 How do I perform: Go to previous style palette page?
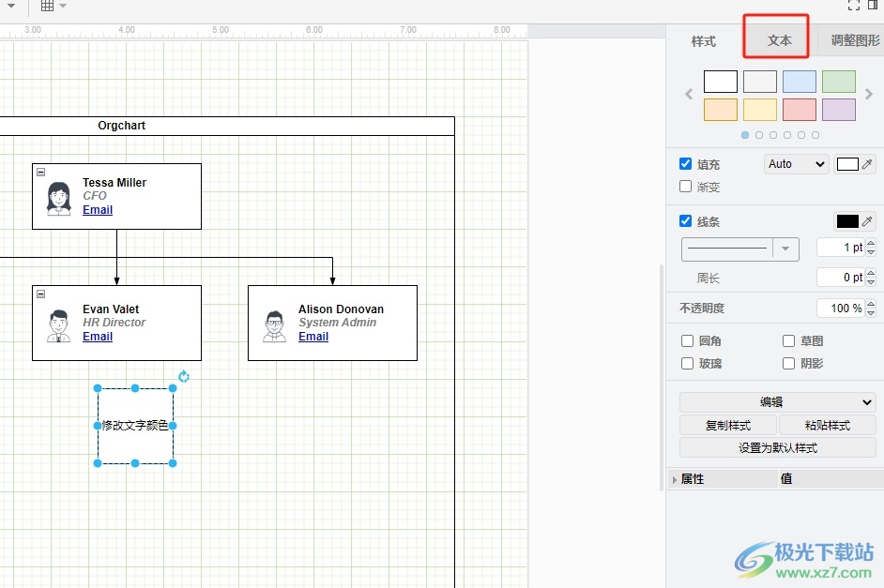(689, 95)
